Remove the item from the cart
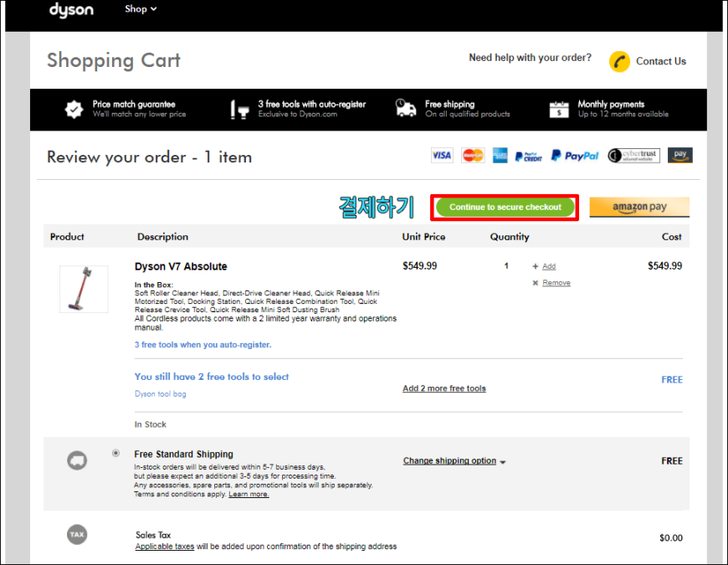The width and height of the screenshot is (728, 565). pyautogui.click(x=556, y=283)
